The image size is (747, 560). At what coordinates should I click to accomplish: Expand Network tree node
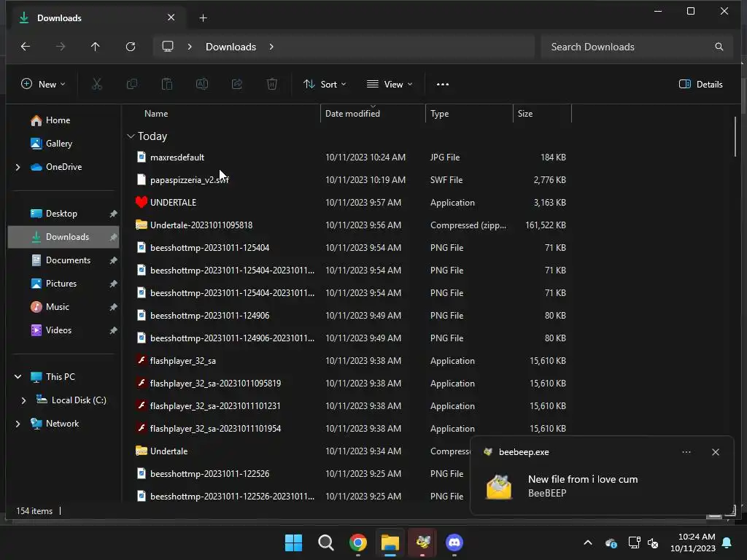click(x=18, y=424)
